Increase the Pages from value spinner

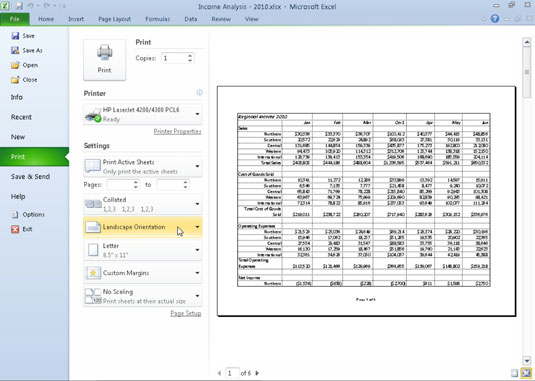(136, 182)
